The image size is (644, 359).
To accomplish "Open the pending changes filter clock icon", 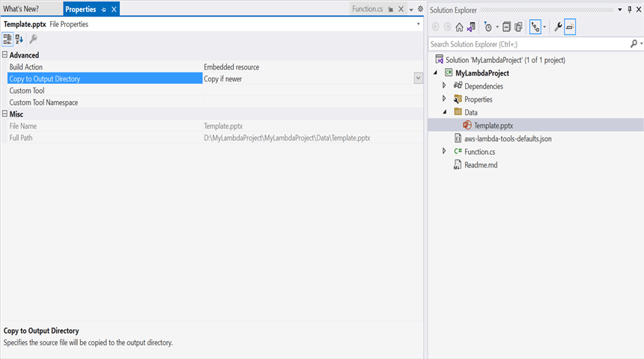I will [488, 27].
